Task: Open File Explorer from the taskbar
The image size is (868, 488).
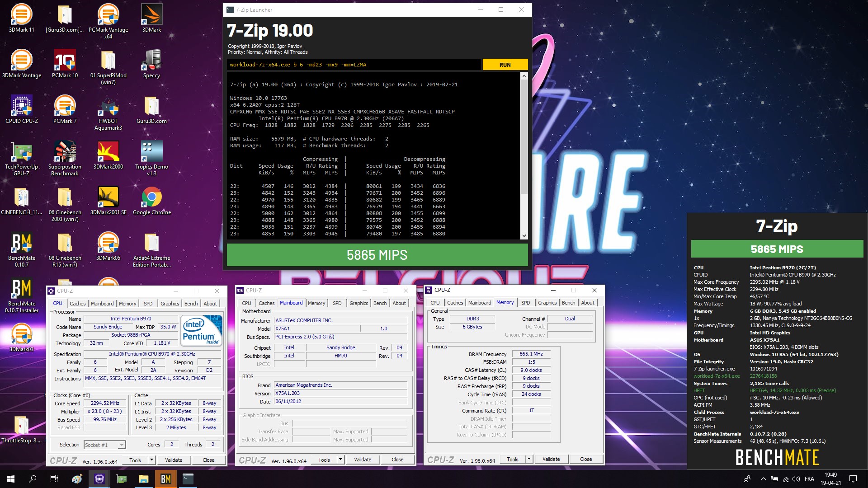Action: coord(144,479)
